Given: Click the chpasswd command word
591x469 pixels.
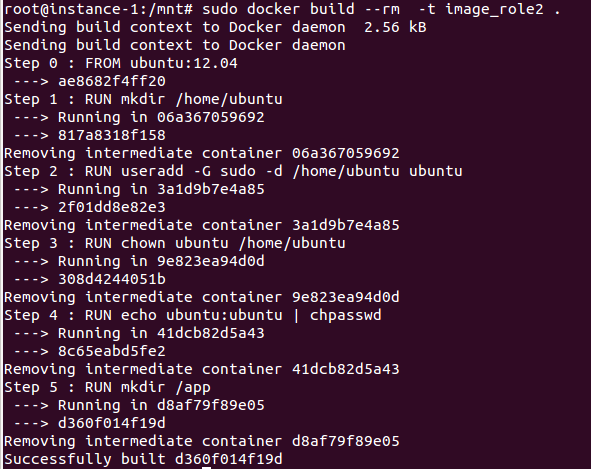Looking at the screenshot, I should click(345, 316).
